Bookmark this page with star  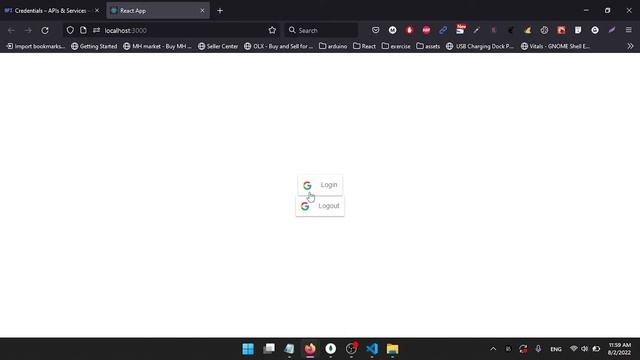coord(272,30)
